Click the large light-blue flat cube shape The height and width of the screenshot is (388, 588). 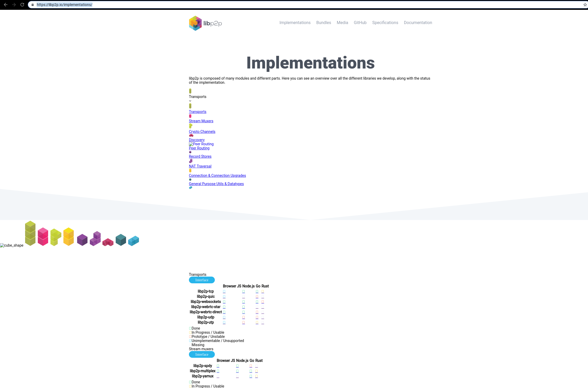click(134, 241)
